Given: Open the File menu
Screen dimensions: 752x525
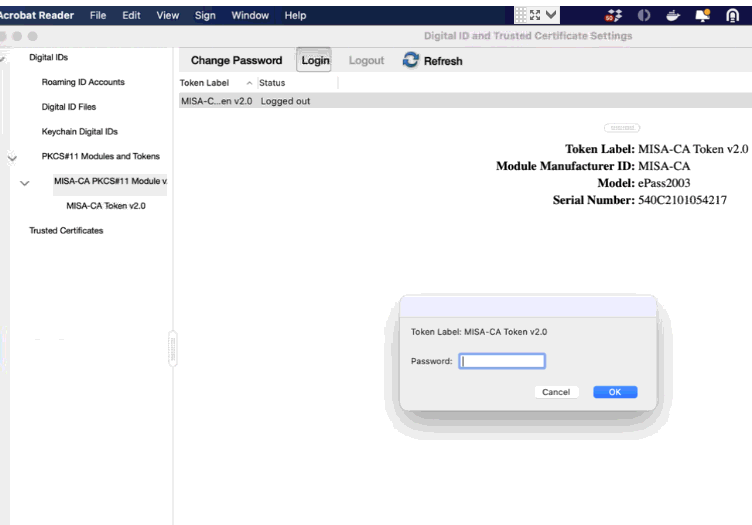Looking at the screenshot, I should (98, 15).
